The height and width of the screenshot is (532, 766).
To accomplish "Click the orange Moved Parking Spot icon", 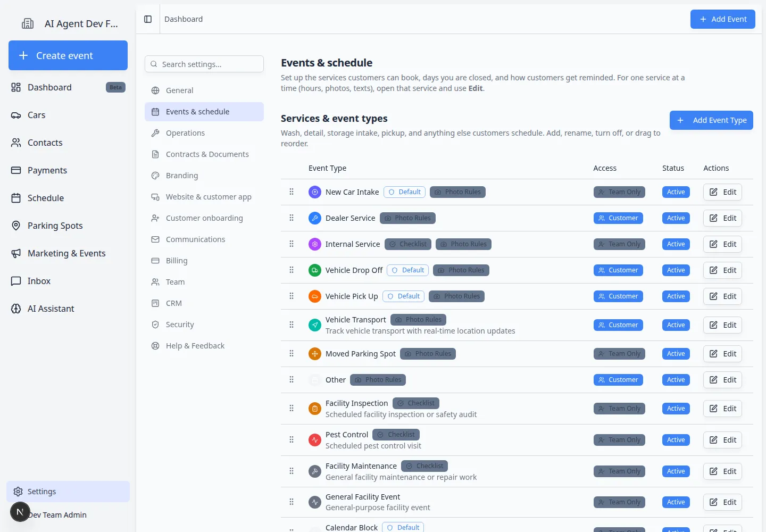I will pyautogui.click(x=315, y=354).
